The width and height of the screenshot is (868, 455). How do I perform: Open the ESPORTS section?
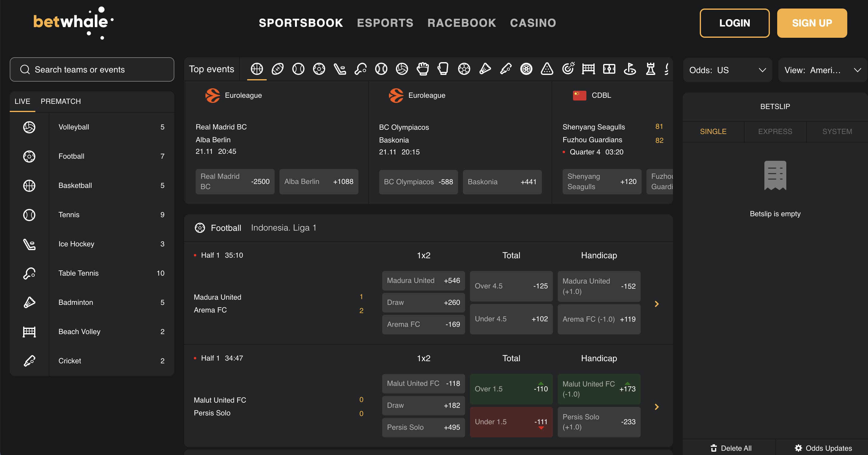click(385, 23)
